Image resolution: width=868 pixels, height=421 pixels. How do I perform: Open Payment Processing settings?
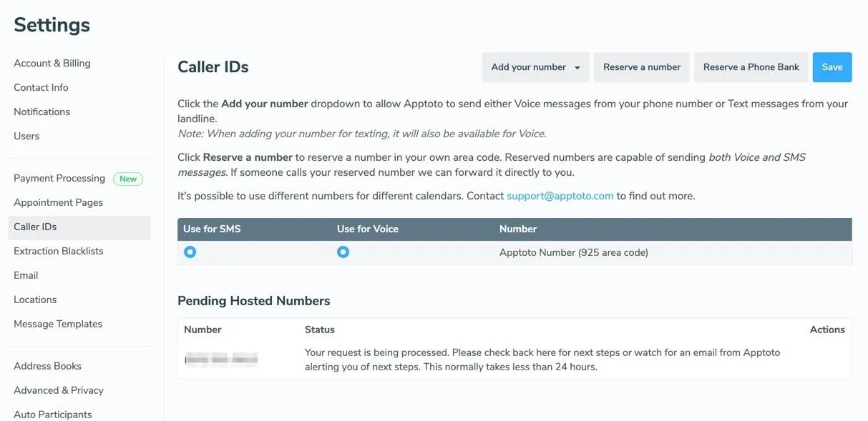pyautogui.click(x=59, y=178)
